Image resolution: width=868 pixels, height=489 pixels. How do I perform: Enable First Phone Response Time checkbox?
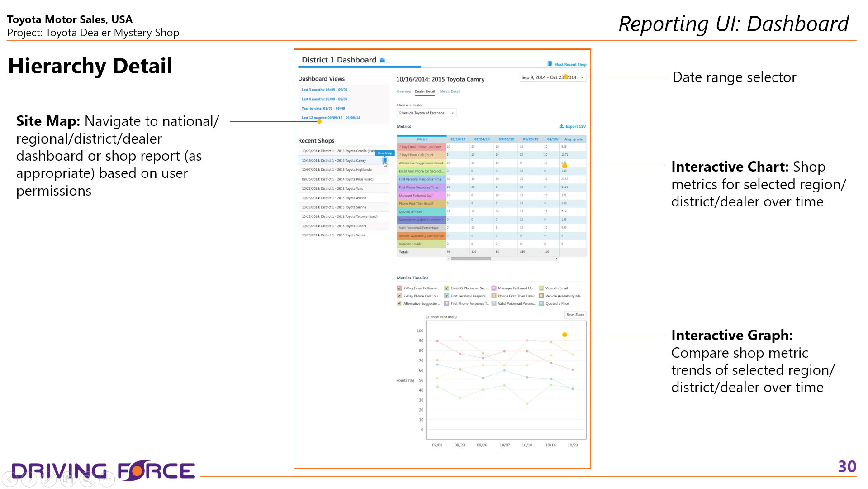(x=447, y=304)
